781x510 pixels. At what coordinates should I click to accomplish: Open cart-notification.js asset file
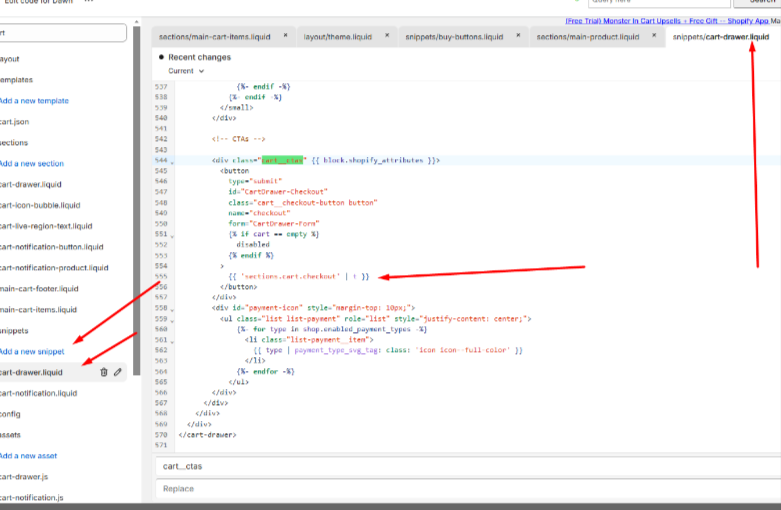coord(32,498)
